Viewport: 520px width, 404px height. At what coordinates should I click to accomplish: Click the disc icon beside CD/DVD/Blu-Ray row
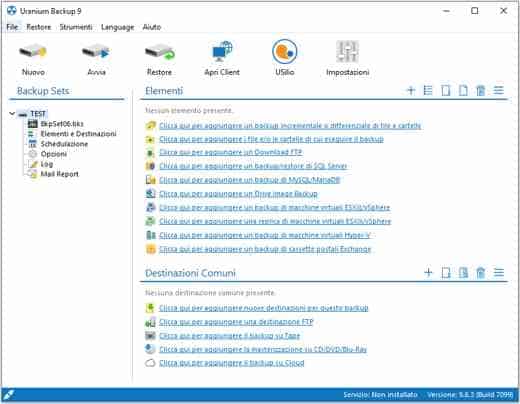coord(151,349)
